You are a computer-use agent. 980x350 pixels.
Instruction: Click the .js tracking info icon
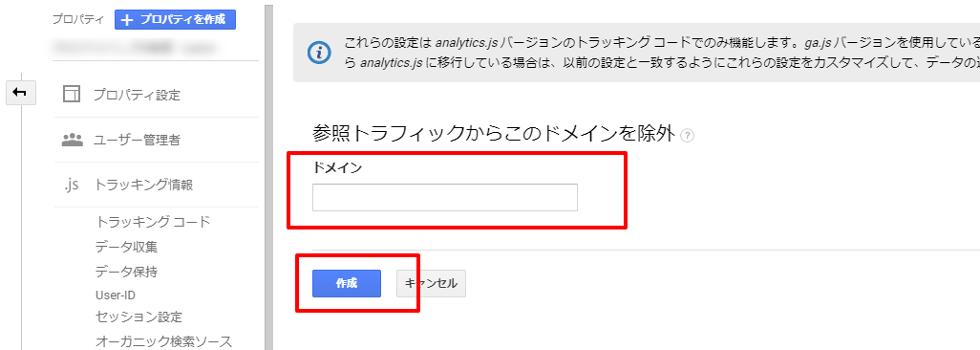[72, 185]
